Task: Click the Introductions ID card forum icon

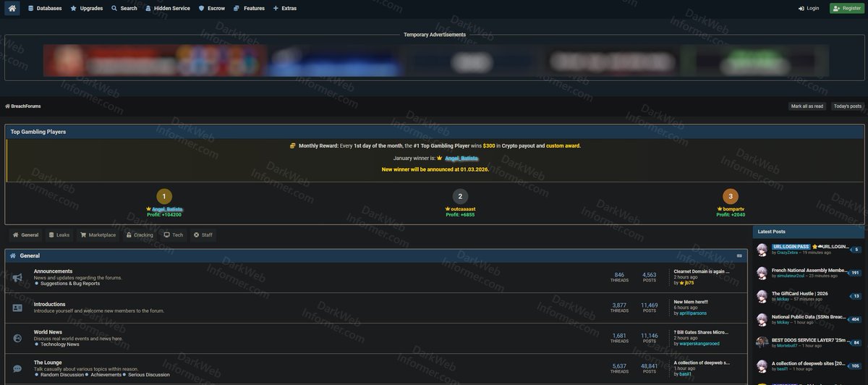Action: point(17,308)
